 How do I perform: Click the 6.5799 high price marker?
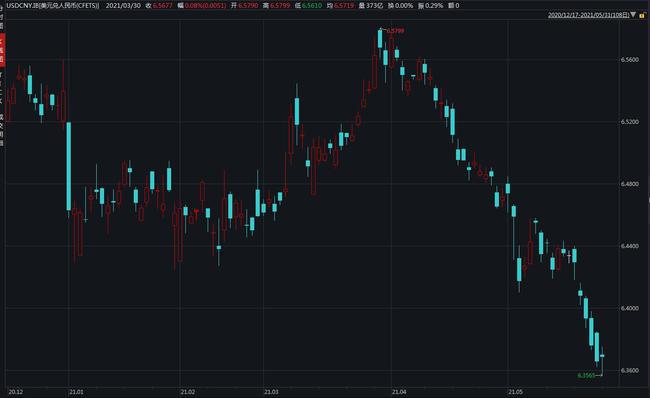point(395,31)
